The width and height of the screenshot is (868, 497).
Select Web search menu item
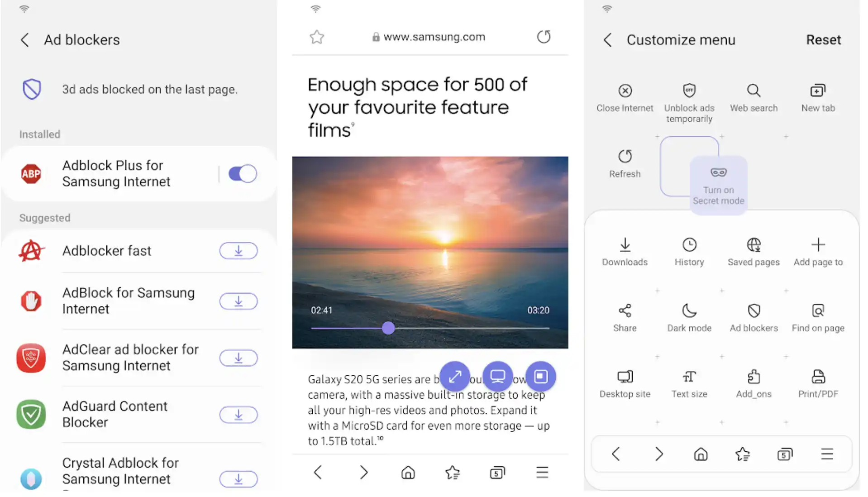[754, 98]
